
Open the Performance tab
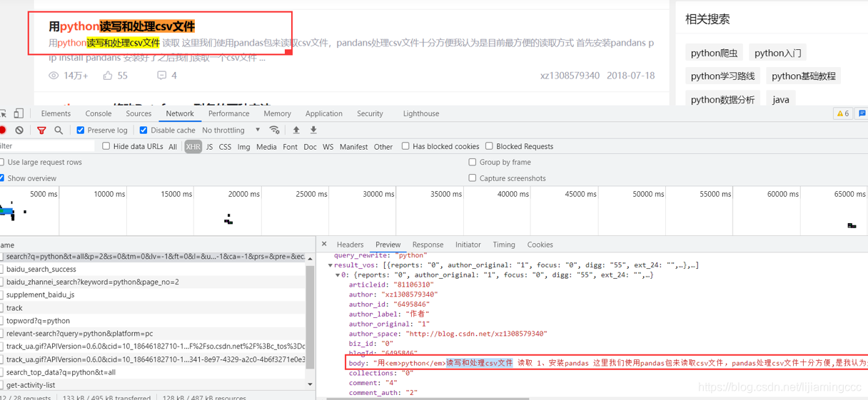click(x=229, y=113)
